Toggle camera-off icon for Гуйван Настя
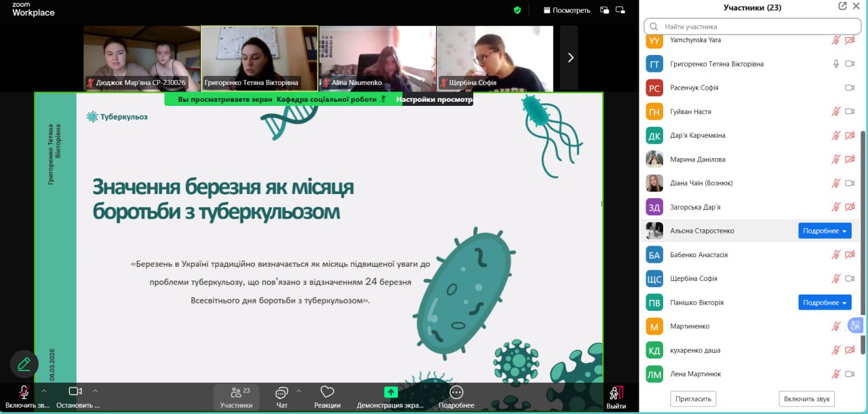The width and height of the screenshot is (868, 414). tap(850, 111)
